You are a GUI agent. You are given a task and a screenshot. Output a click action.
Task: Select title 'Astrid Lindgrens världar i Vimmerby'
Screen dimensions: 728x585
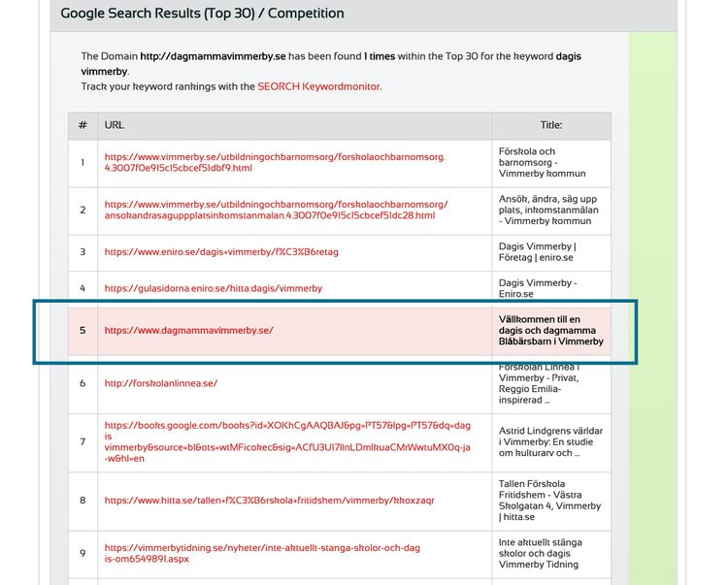550,441
